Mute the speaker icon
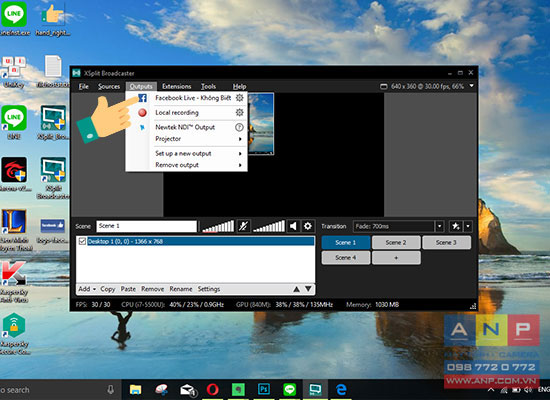Image resolution: width=550 pixels, height=400 pixels. tap(293, 226)
